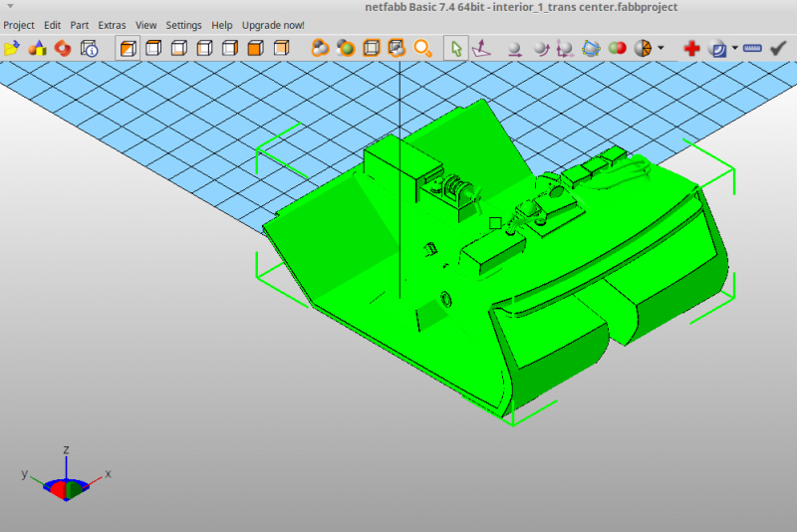Click the sphere with blue square icon
The height and width of the screenshot is (532, 797).
click(717, 49)
